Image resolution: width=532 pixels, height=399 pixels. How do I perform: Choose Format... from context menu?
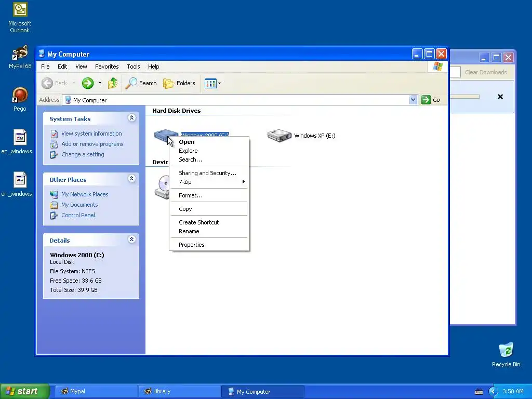pos(209,195)
